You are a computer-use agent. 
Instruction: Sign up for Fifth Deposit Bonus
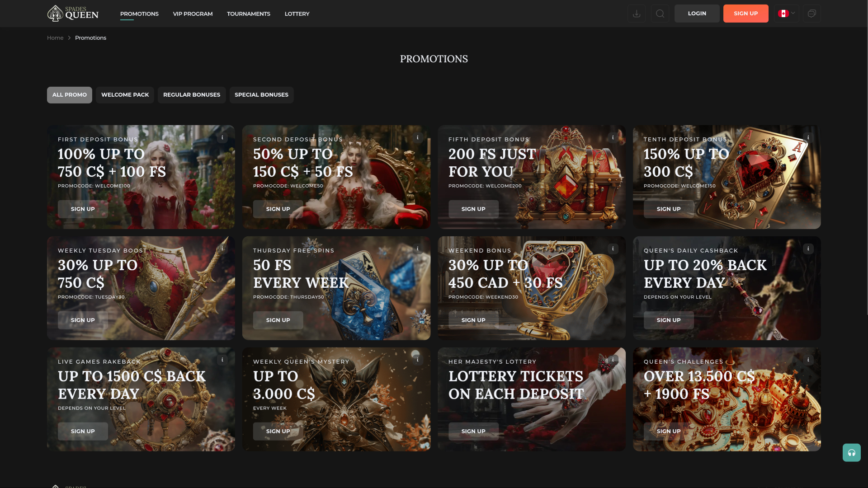pos(473,209)
